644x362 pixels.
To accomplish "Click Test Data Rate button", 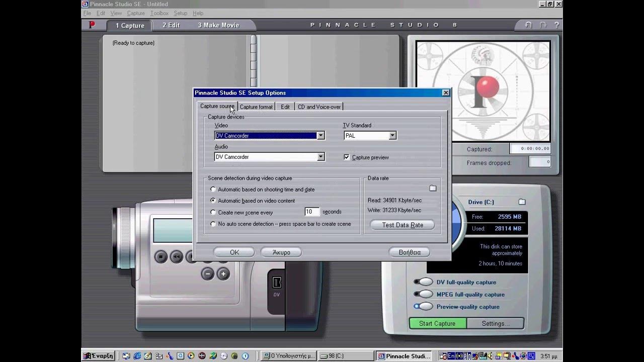I will point(403,225).
